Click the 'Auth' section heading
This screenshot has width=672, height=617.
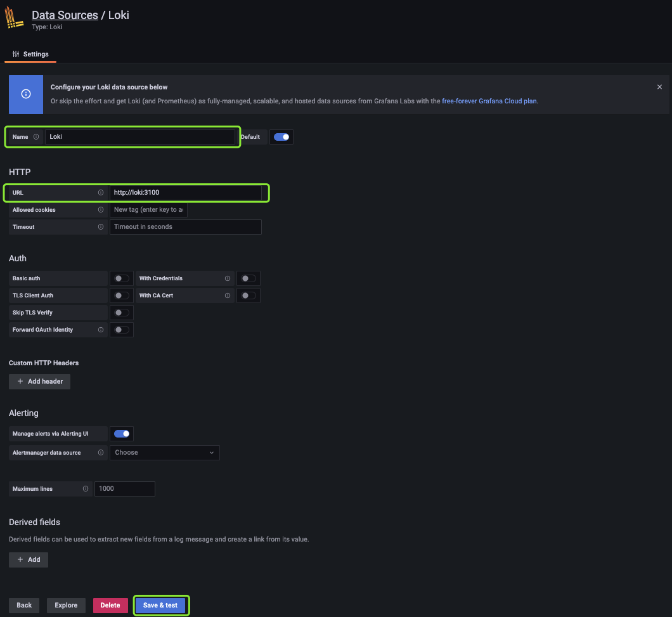pyautogui.click(x=18, y=258)
